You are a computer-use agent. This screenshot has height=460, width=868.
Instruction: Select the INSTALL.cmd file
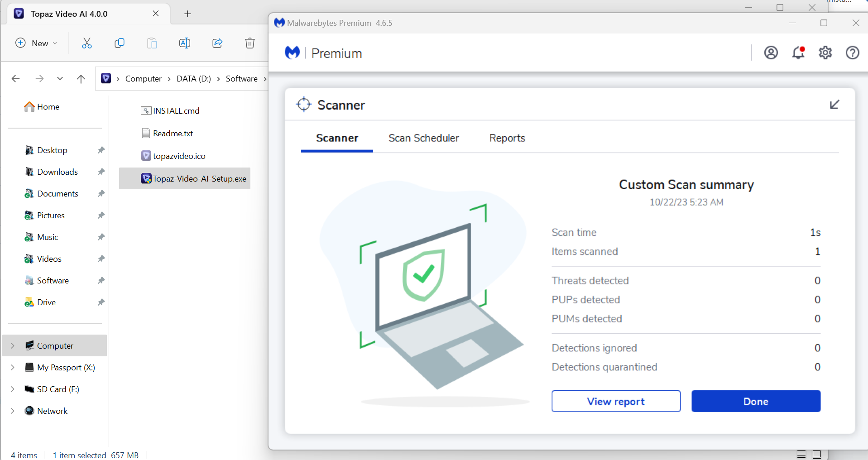click(x=170, y=110)
